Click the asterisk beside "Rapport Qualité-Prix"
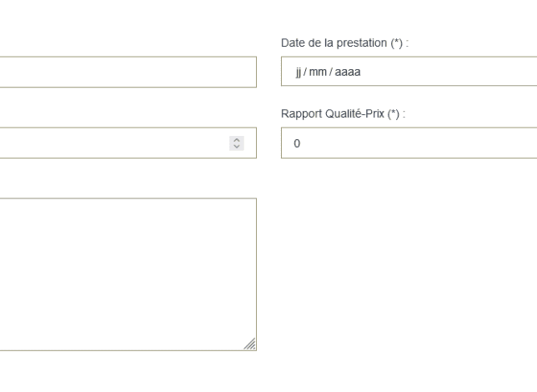This screenshot has width=537, height=392. tap(394, 113)
